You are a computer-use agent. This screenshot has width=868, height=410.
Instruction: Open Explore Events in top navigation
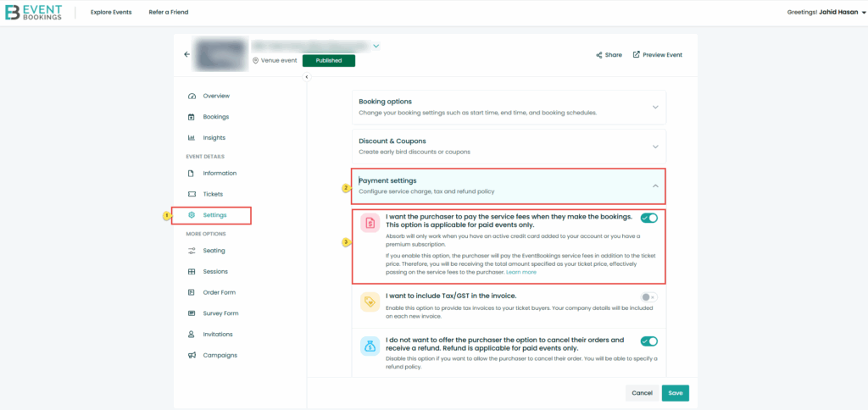coord(111,13)
